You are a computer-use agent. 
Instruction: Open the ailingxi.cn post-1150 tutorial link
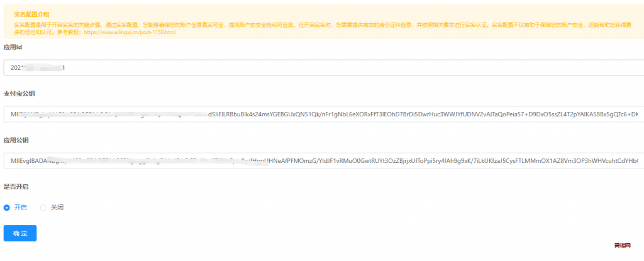pos(130,31)
